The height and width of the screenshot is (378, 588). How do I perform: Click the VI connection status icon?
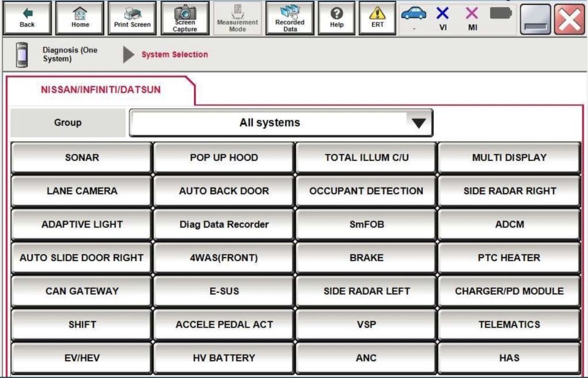pyautogui.click(x=443, y=14)
